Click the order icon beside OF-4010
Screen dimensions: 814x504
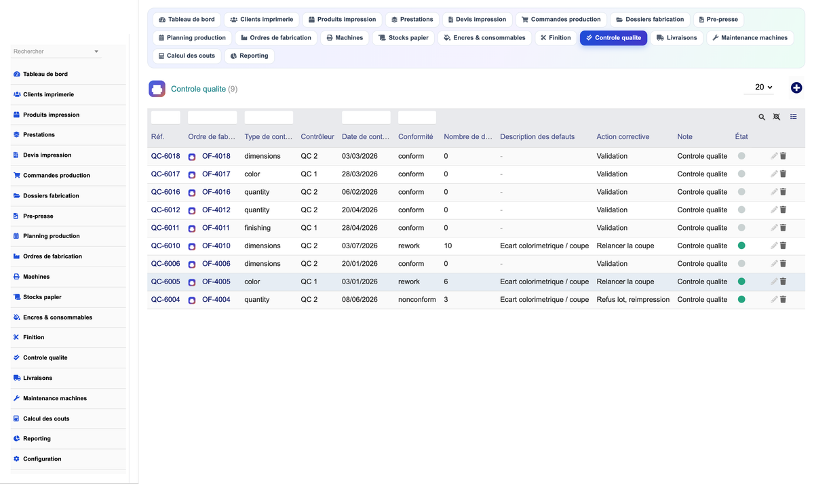(x=192, y=246)
